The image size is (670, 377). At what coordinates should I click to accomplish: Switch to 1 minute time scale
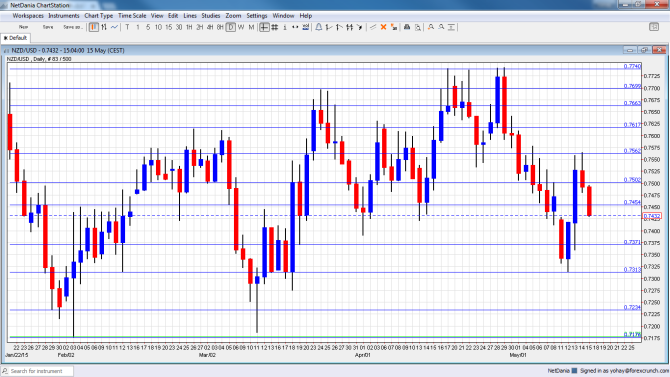(138, 27)
